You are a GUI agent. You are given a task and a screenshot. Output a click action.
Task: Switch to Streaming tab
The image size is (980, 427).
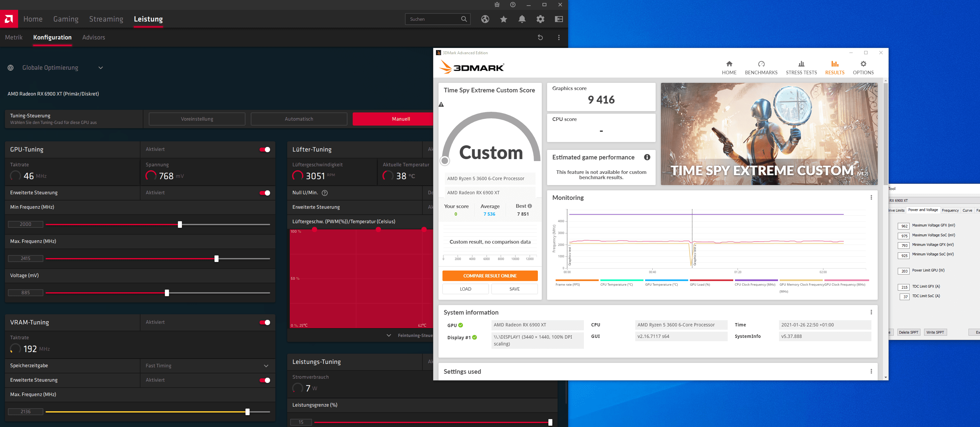(x=106, y=19)
